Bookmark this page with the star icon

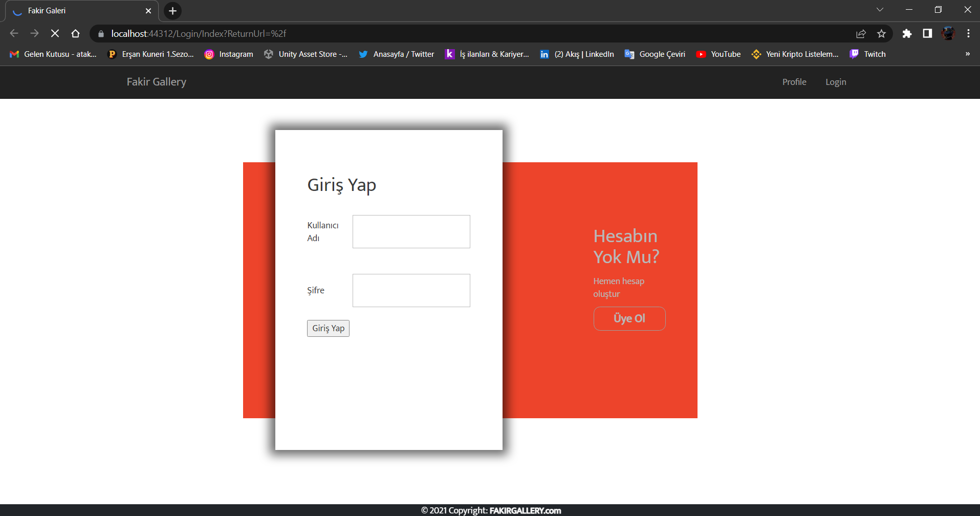pos(881,34)
